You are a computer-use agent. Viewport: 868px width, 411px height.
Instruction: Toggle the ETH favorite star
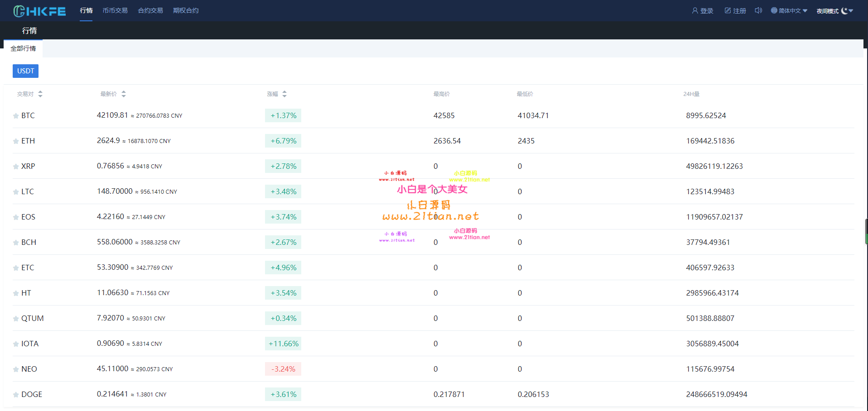coord(16,141)
